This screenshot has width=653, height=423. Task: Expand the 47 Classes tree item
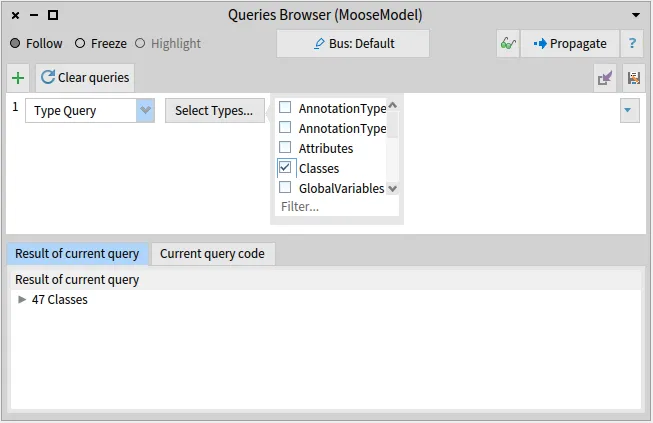pyautogui.click(x=22, y=299)
